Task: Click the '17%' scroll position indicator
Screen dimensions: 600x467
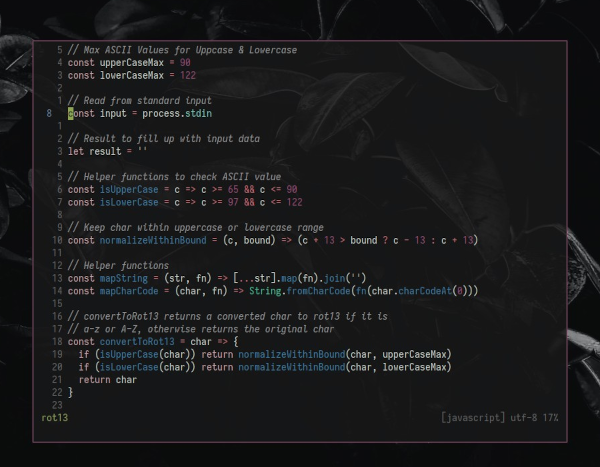Action: (550, 418)
